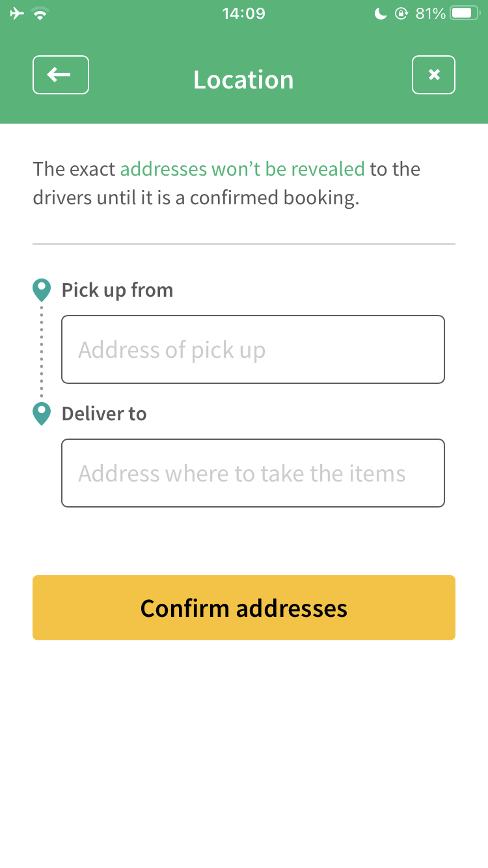The width and height of the screenshot is (488, 868).
Task: Close the Location screen with X
Action: pos(433,75)
